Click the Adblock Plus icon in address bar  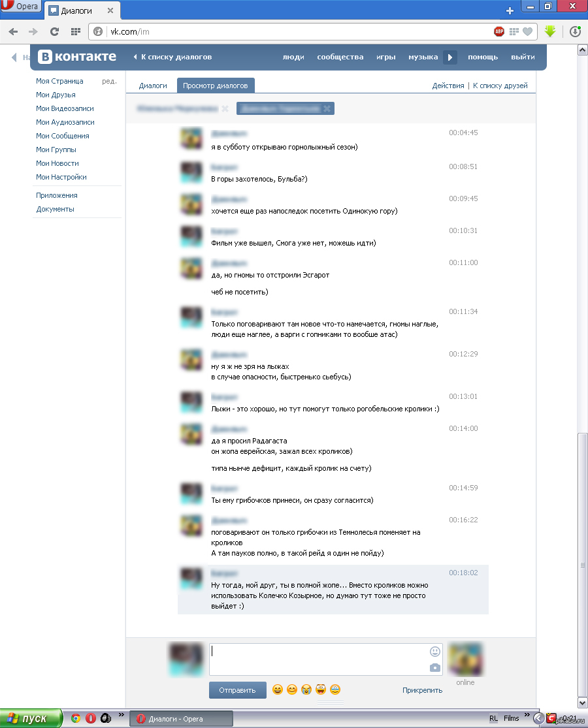click(499, 31)
